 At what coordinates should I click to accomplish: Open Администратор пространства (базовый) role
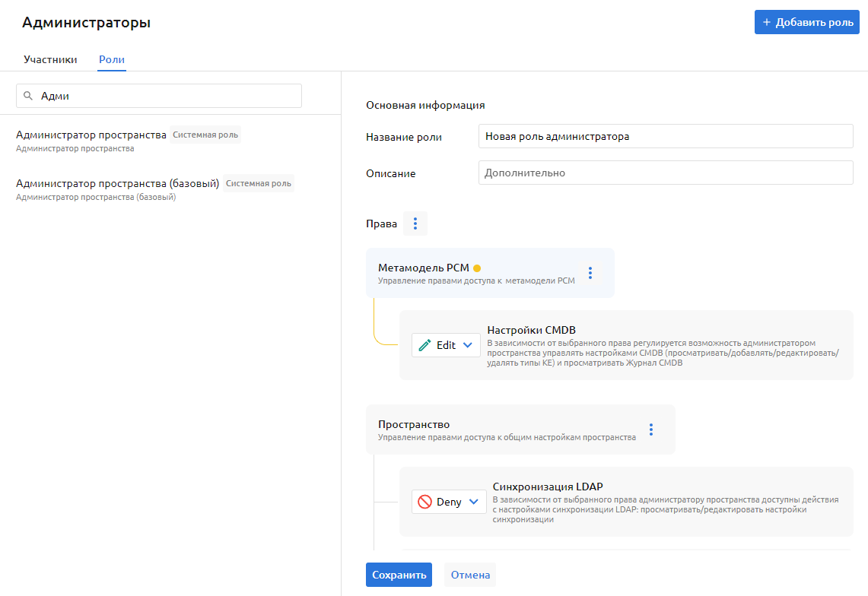click(x=117, y=184)
